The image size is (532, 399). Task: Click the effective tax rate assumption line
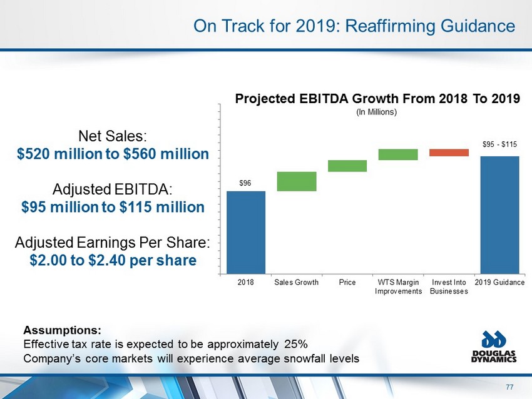coord(165,344)
